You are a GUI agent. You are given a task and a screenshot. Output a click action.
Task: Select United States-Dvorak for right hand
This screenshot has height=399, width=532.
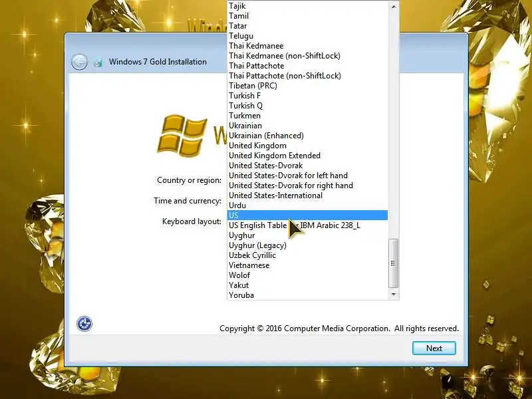(x=307, y=186)
